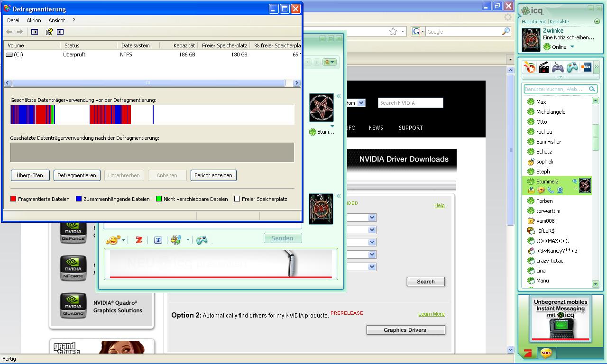Click the volume list horizontal scrollbar
Image resolution: width=607 pixels, height=364 pixels.
(x=148, y=82)
